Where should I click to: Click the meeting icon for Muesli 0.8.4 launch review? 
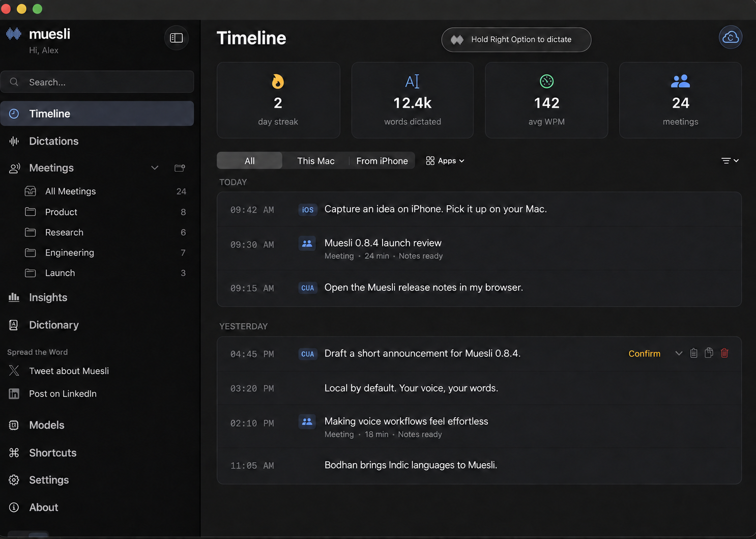(x=307, y=244)
